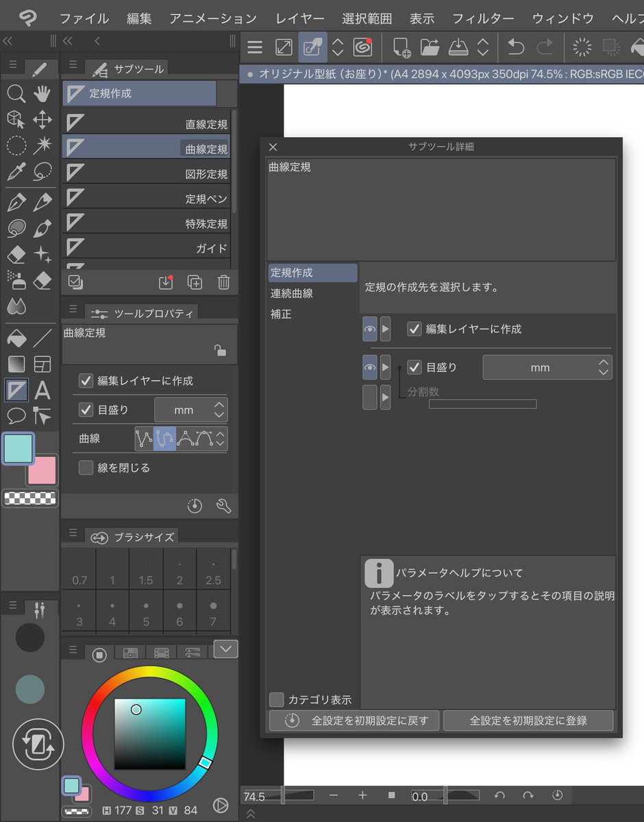
Task: Select the Eyedropper tool
Action: point(16,171)
